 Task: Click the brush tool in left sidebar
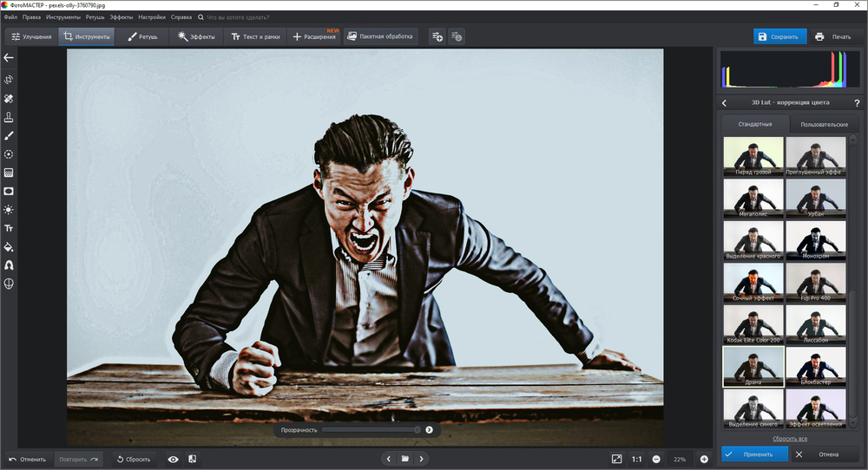pos(9,135)
